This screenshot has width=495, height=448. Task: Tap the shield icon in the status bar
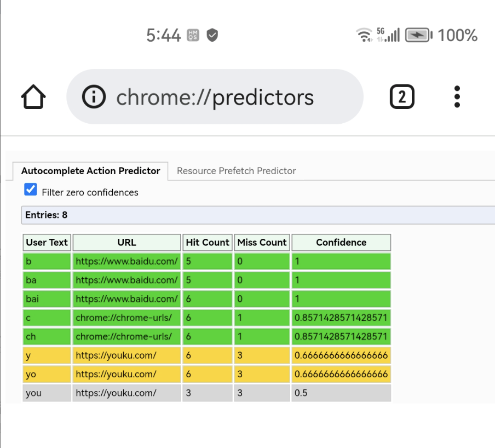[212, 35]
